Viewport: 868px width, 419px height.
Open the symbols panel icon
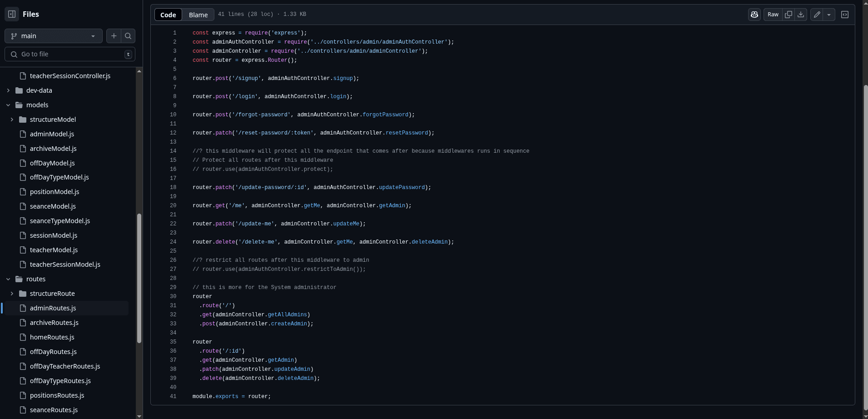pos(845,15)
